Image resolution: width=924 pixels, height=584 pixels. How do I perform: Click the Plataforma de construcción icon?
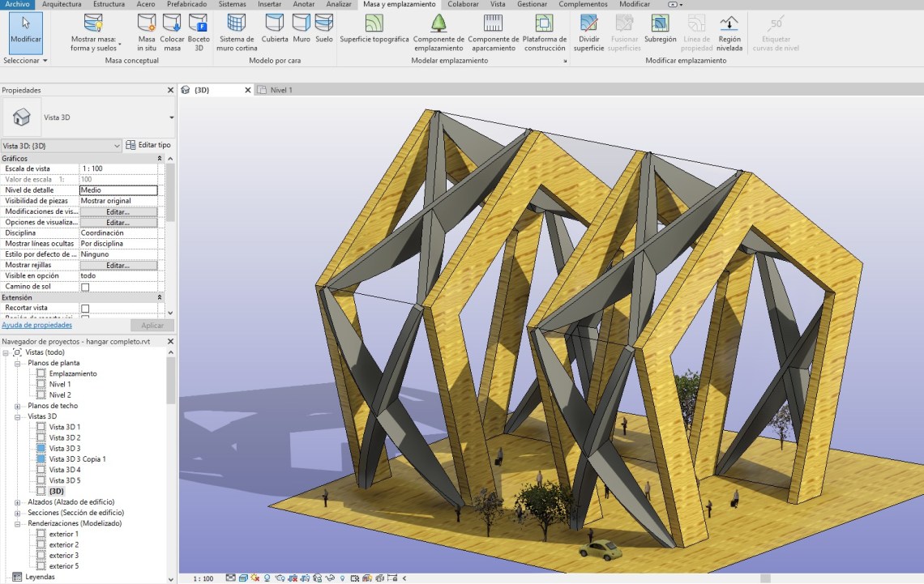[x=544, y=23]
